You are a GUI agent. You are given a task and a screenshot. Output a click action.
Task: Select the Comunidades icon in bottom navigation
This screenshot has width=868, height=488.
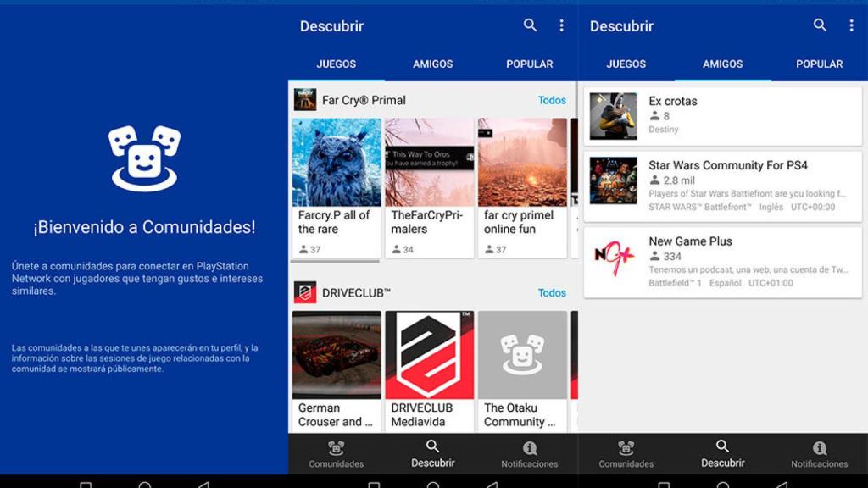tap(337, 453)
